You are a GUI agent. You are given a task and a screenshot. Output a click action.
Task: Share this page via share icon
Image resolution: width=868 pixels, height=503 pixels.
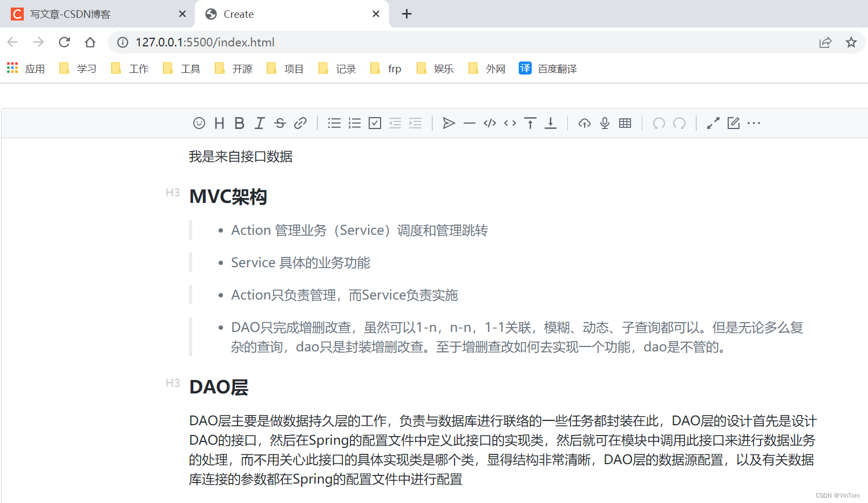pos(825,42)
